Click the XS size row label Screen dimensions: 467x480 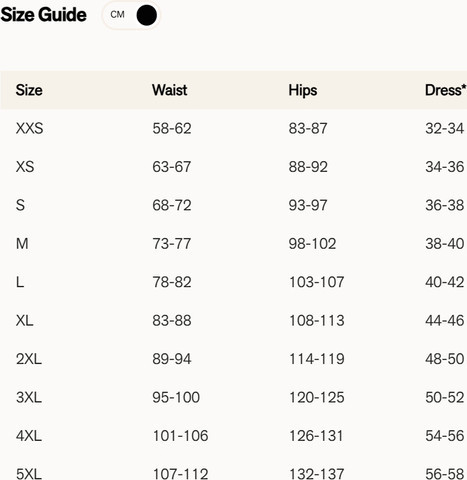(x=25, y=167)
